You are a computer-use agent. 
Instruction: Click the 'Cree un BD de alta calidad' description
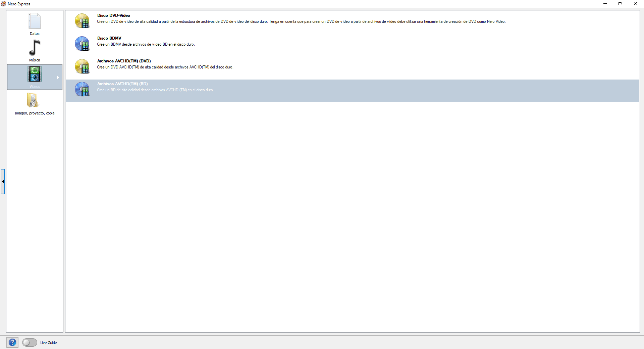[155, 90]
